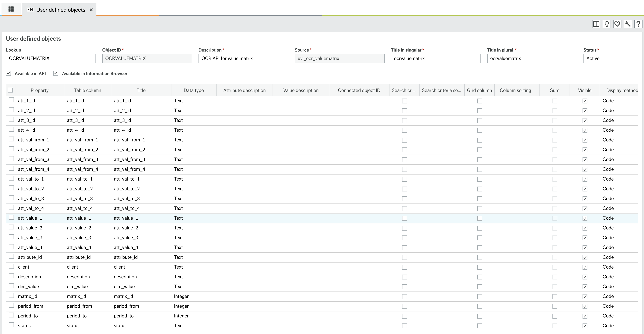The width and height of the screenshot is (644, 334).
Task: Check Grid column for matrix_id row
Action: click(480, 296)
